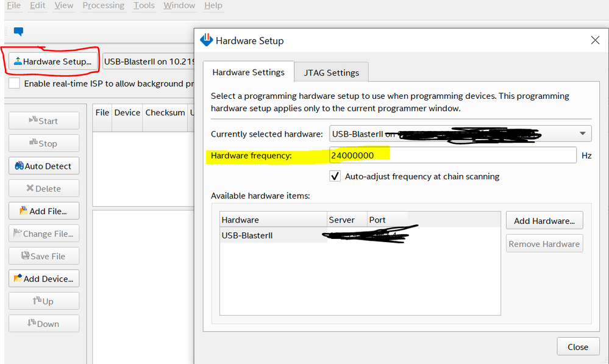This screenshot has height=364, width=609.
Task: Open the File menu
Action: tap(13, 5)
